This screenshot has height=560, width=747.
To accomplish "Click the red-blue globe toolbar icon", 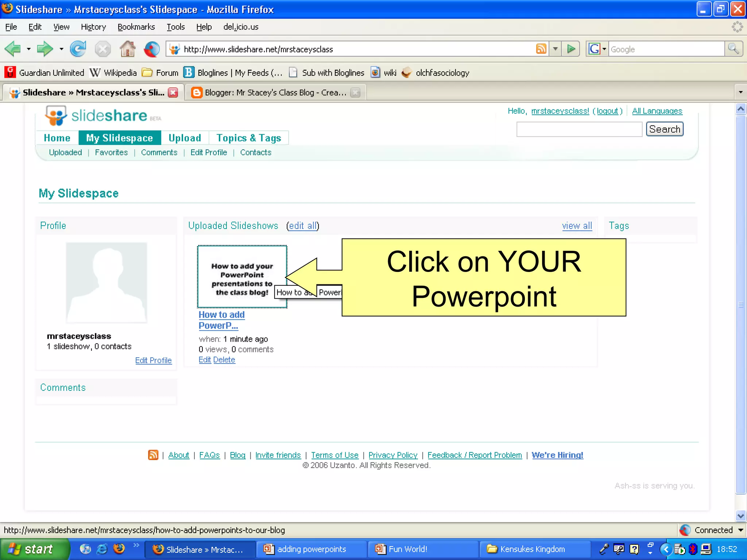I will (x=152, y=49).
